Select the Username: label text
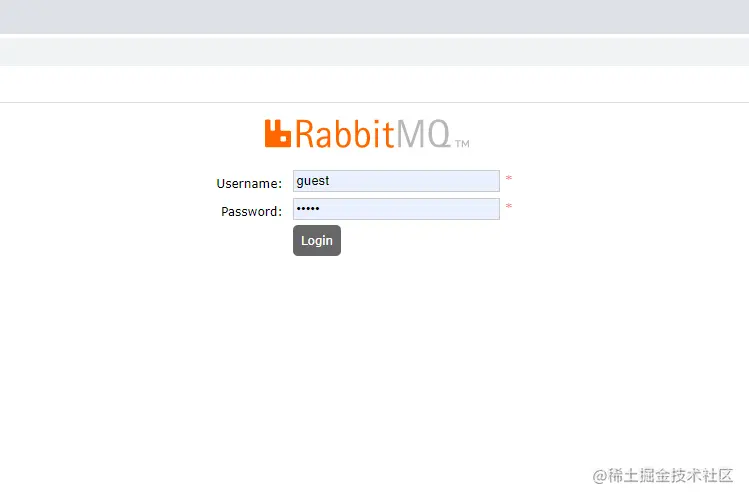The width and height of the screenshot is (749, 500). tap(249, 183)
